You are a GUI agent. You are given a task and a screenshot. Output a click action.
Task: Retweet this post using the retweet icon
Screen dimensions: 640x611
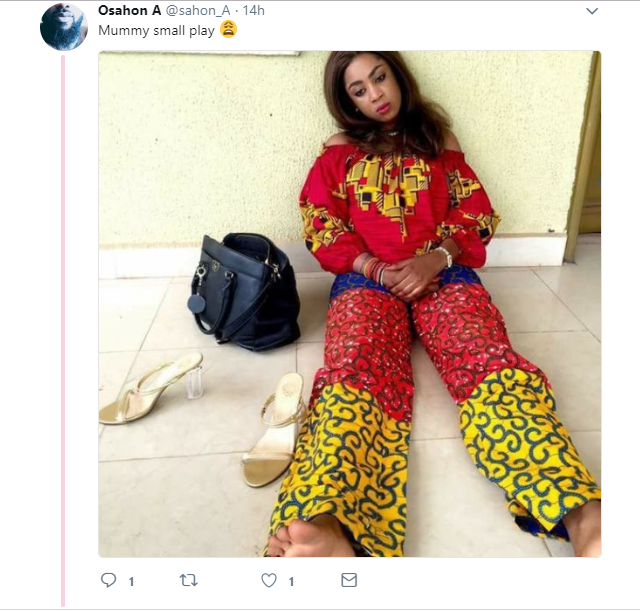click(188, 580)
